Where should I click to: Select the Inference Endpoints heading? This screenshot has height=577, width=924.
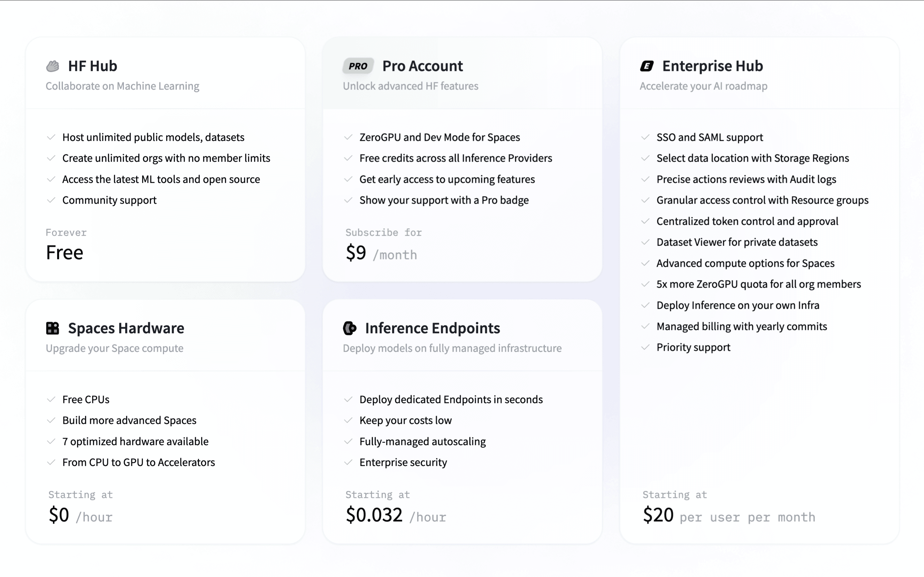(x=432, y=328)
